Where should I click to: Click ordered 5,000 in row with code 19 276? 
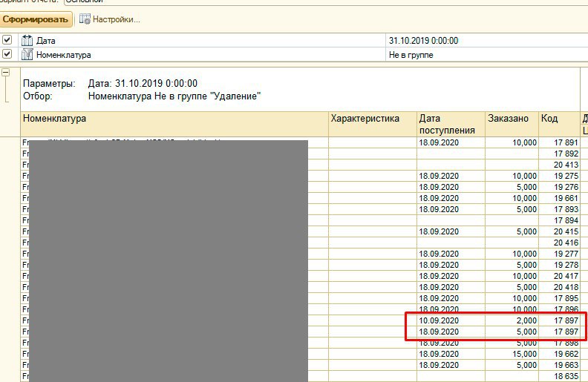coord(512,187)
